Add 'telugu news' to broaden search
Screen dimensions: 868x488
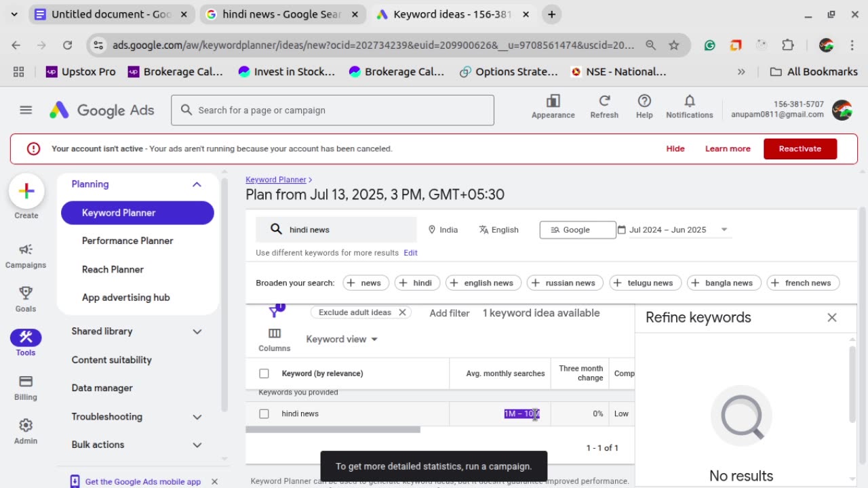645,283
